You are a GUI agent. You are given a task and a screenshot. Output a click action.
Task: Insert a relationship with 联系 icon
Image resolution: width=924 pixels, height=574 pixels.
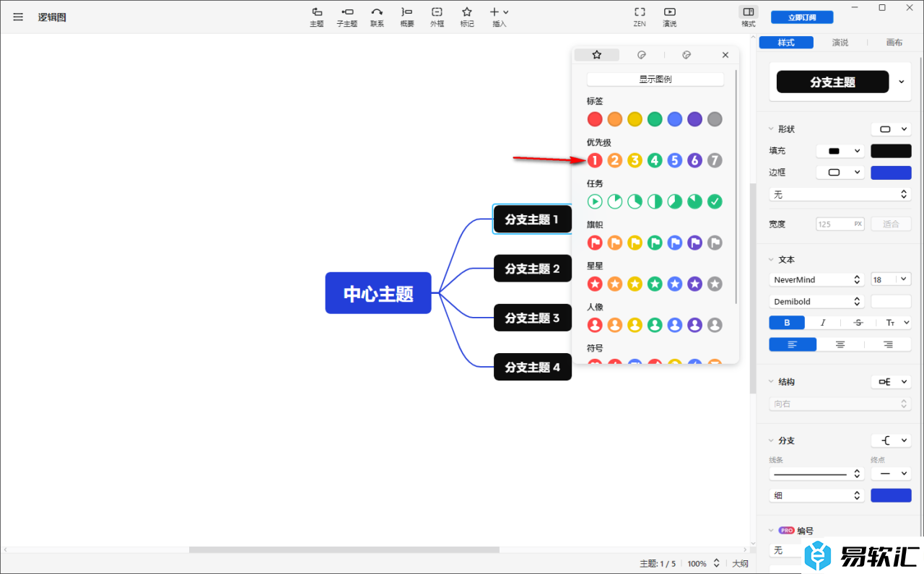pos(377,17)
